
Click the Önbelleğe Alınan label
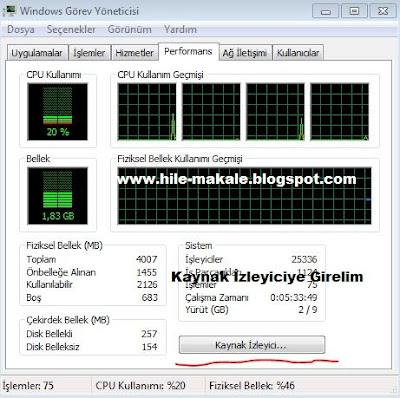pos(61,272)
